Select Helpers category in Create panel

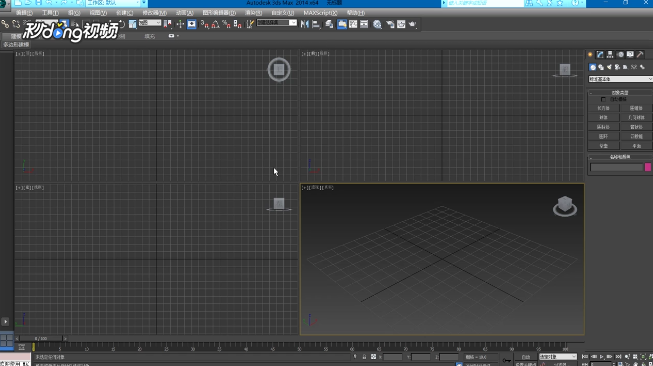pos(626,67)
